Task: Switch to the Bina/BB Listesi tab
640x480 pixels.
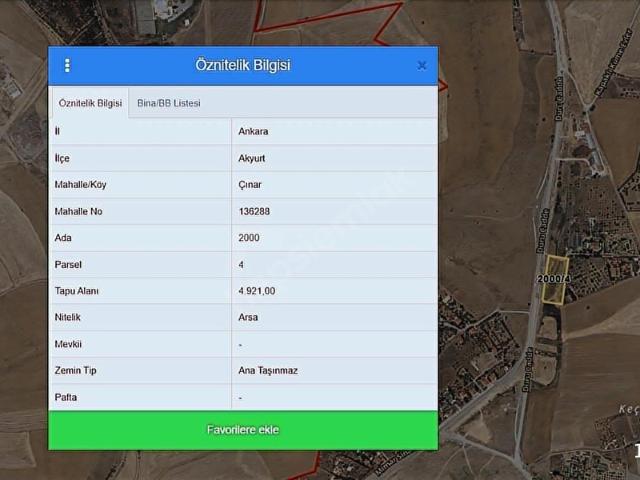Action: tap(169, 103)
